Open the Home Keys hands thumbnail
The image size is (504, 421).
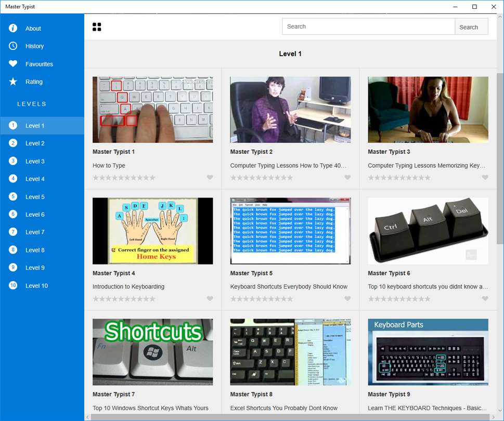click(153, 231)
